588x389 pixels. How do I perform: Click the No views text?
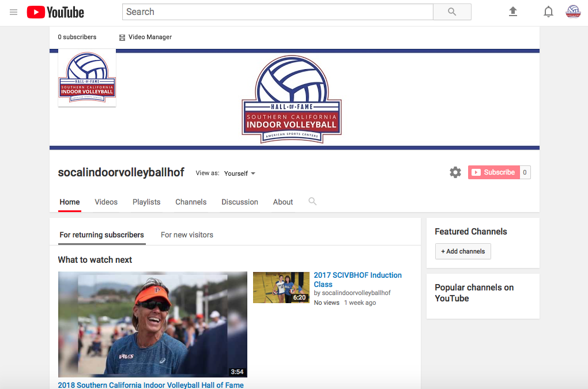(x=327, y=303)
